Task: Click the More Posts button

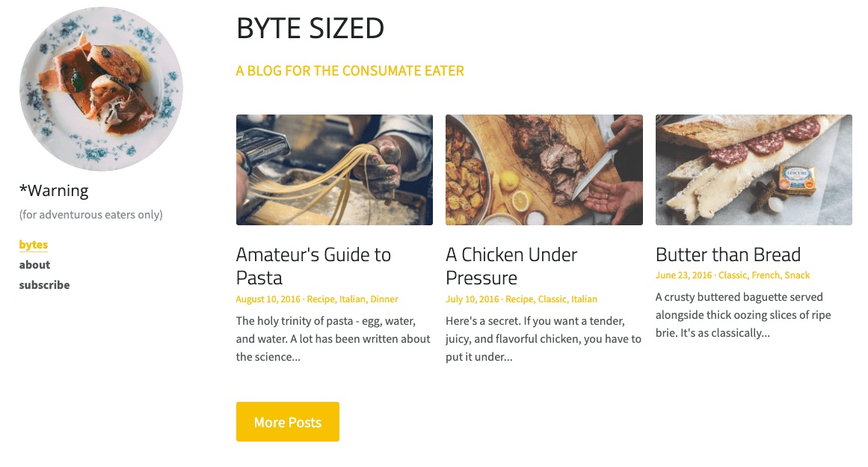Action: pos(287,421)
